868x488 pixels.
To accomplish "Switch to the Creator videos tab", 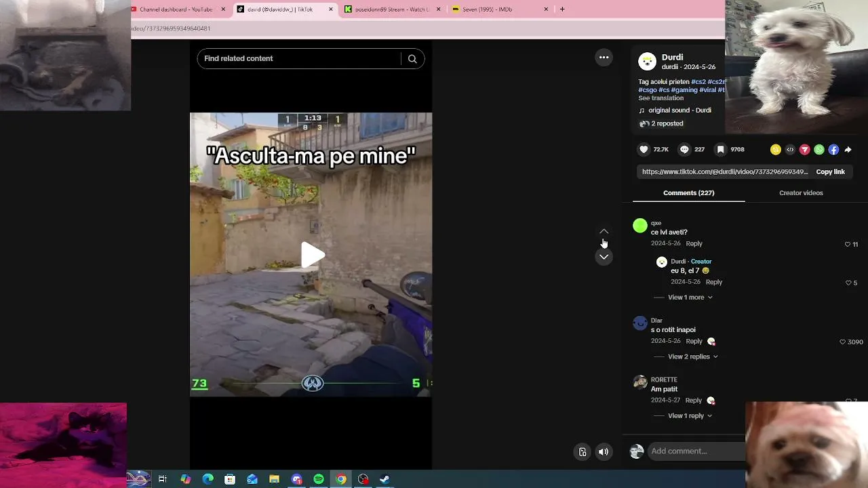I will pos(801,193).
